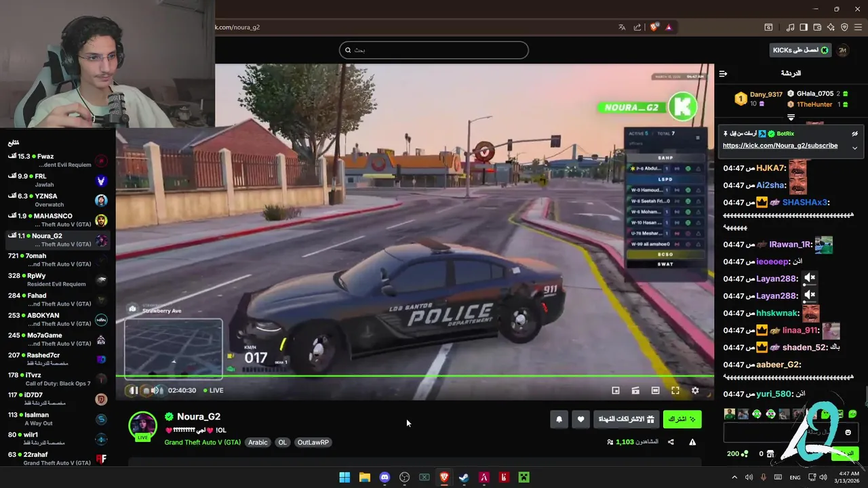This screenshot has width=868, height=488.
Task: Open the browser tab search icon
Action: coord(768,27)
